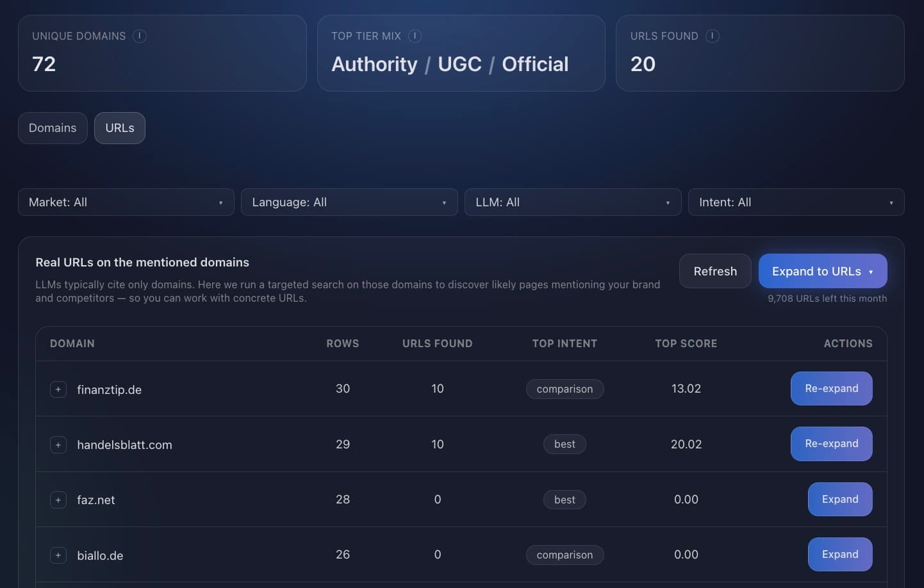Image resolution: width=924 pixels, height=588 pixels.
Task: Click the comparison intent badge for biallo.de
Action: (x=565, y=555)
